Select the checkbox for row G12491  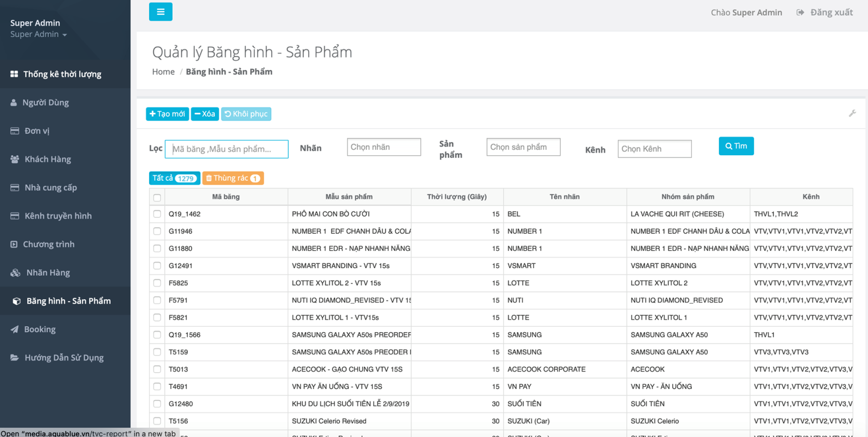157,265
